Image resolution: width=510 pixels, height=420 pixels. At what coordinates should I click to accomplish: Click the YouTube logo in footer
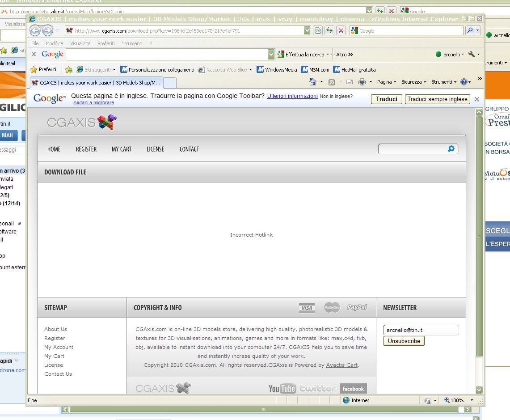click(x=282, y=388)
